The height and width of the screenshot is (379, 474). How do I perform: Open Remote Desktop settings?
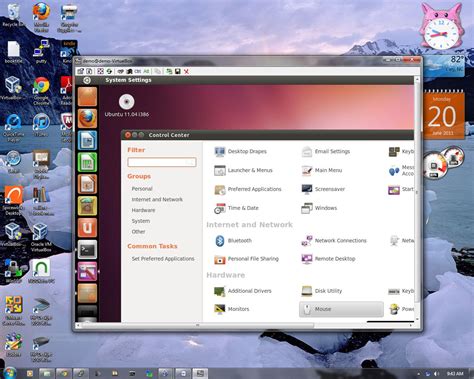(328, 259)
